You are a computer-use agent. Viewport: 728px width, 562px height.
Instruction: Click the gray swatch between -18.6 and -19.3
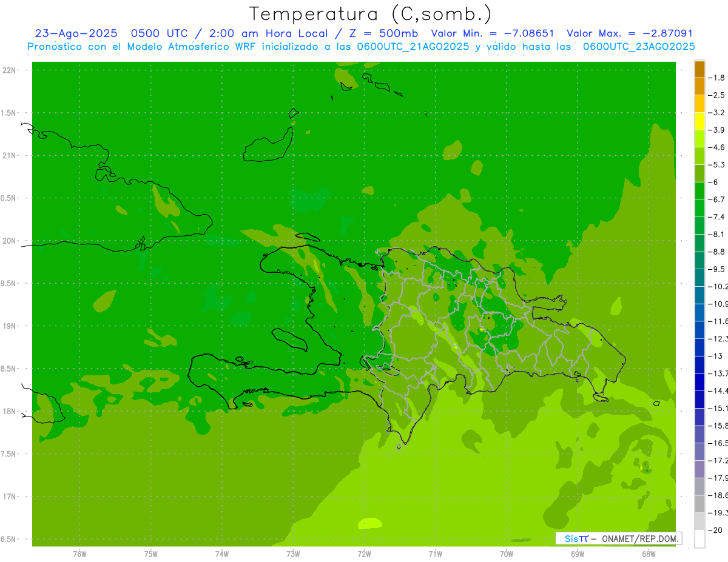click(x=699, y=504)
